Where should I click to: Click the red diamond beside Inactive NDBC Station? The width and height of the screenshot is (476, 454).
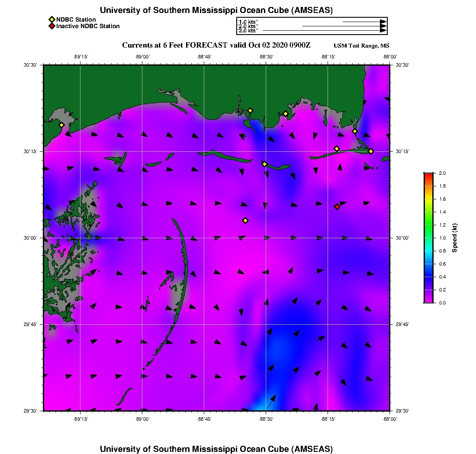tap(51, 26)
